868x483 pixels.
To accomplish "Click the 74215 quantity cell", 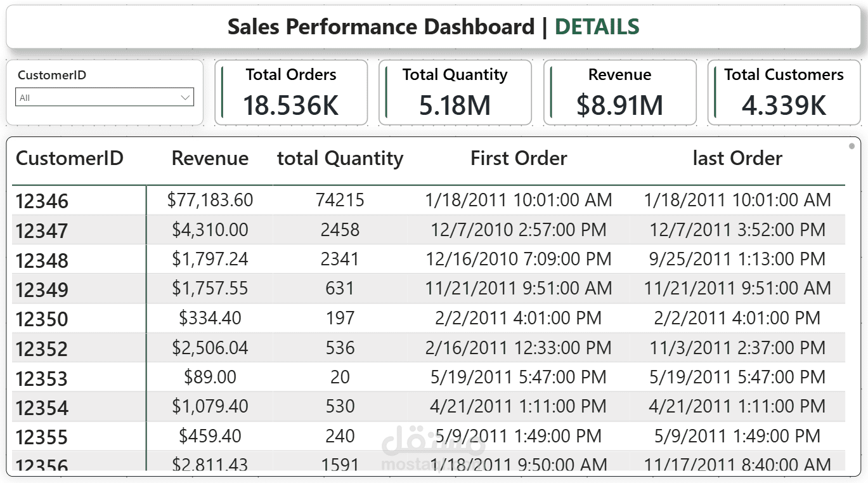I will point(340,201).
